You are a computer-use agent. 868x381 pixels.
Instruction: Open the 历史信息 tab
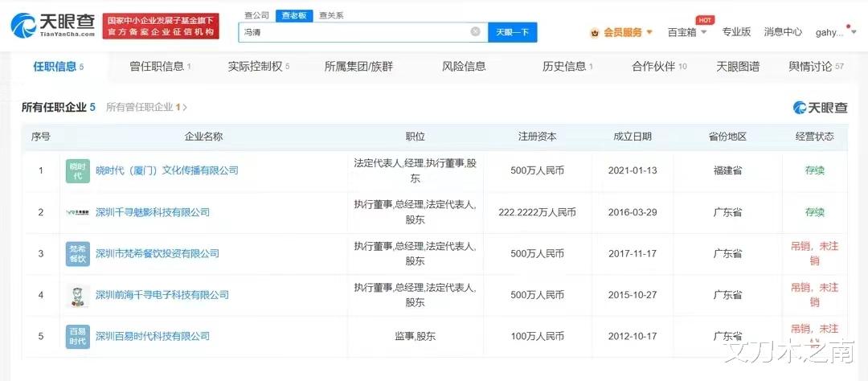pos(567,67)
